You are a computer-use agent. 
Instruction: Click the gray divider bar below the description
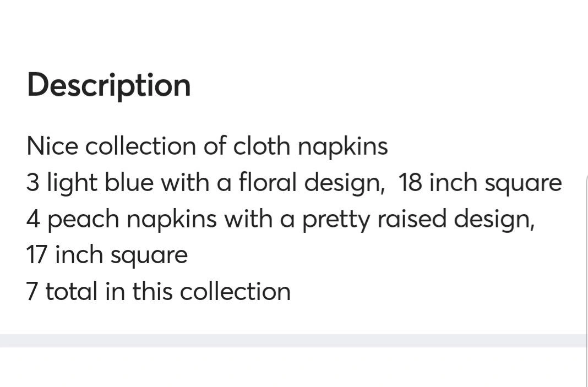pos(292,340)
